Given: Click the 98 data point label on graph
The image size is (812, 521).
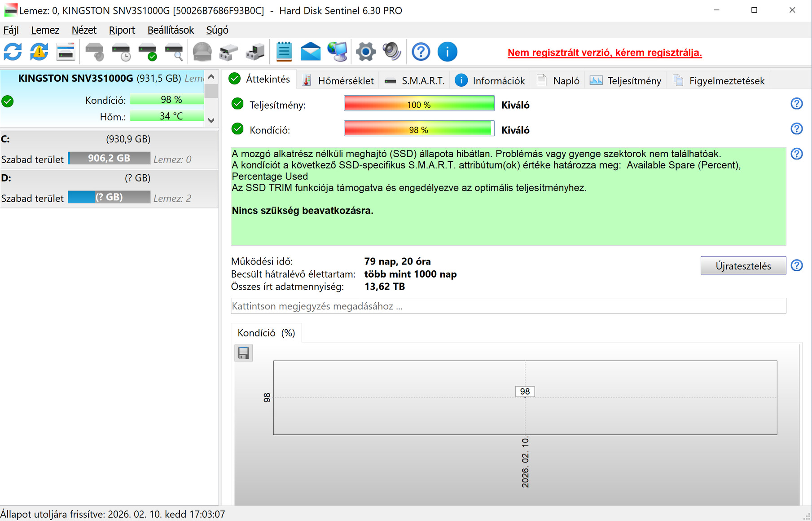Looking at the screenshot, I should (x=525, y=392).
